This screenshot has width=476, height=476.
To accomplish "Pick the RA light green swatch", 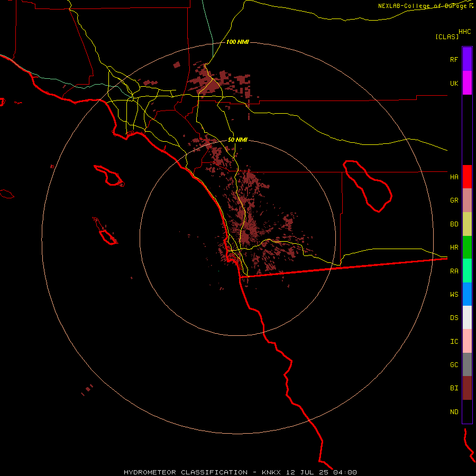I will point(467,271).
